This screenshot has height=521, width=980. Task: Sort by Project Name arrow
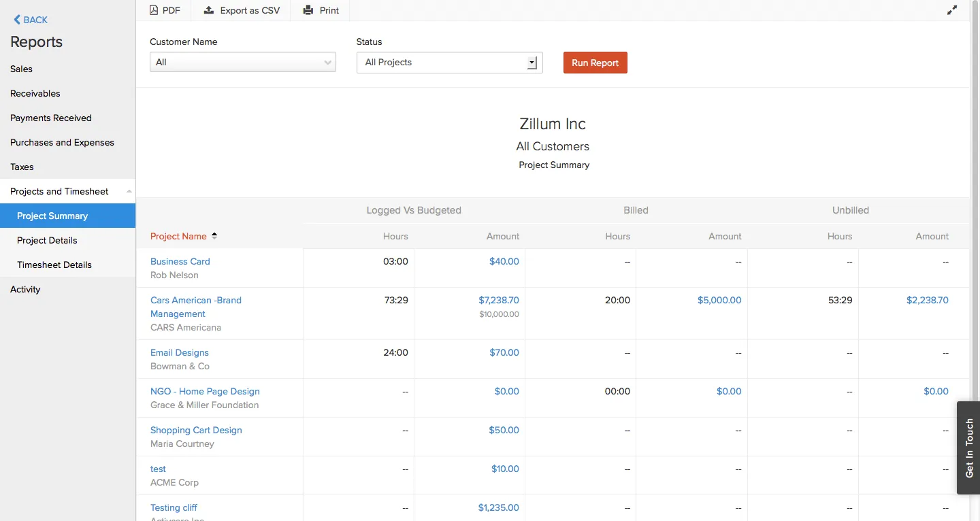click(214, 236)
